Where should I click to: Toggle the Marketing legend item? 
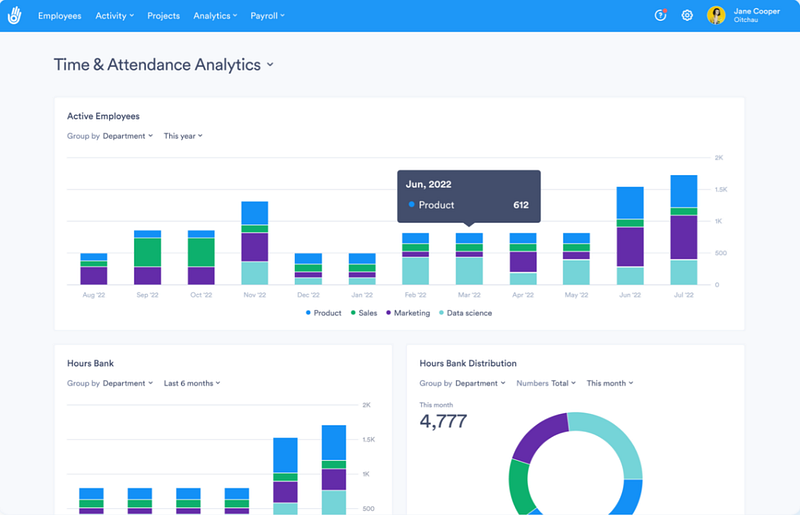point(408,313)
